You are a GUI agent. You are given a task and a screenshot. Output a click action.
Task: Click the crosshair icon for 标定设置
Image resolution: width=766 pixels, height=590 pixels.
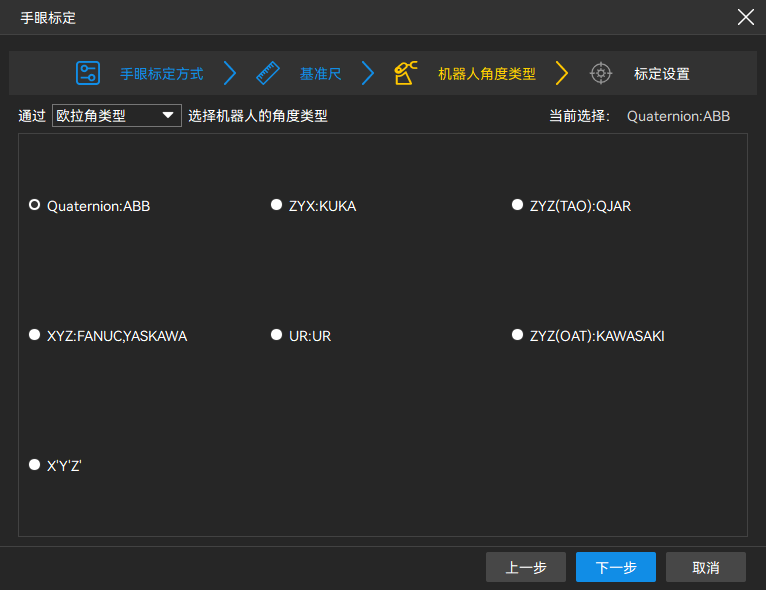600,73
